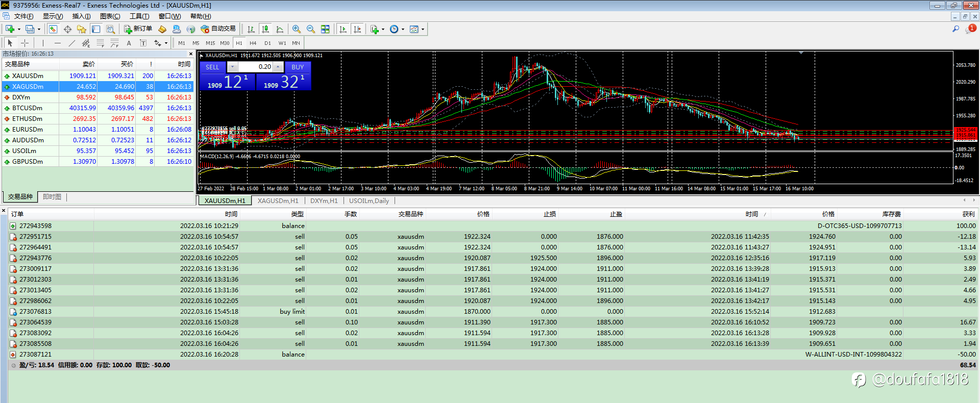Select the arrow cursor tool
Image resolution: width=980 pixels, height=403 pixels.
pos(10,43)
